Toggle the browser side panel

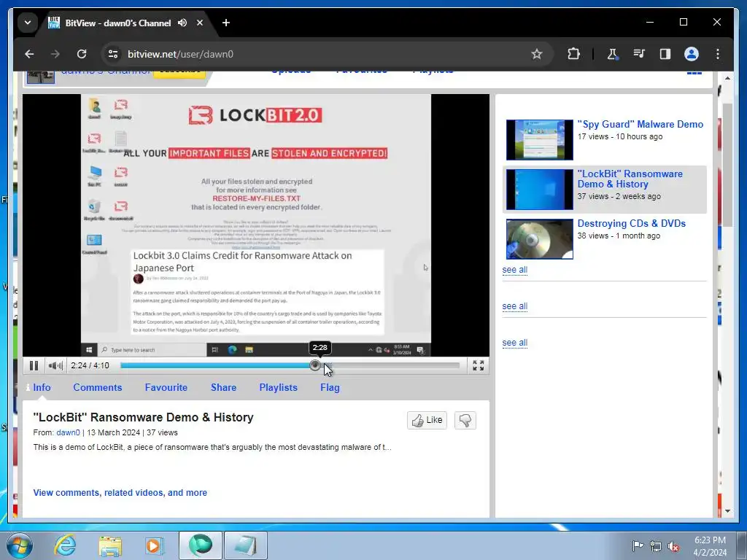coord(665,54)
